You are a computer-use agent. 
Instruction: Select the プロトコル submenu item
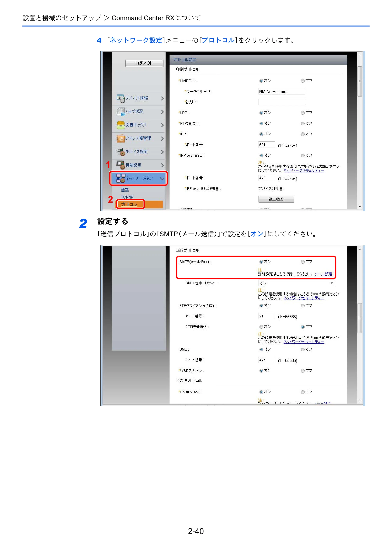pos(129,204)
